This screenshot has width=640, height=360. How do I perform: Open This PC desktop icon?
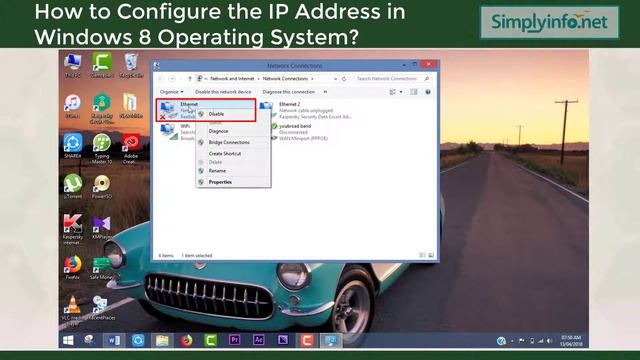pyautogui.click(x=73, y=65)
